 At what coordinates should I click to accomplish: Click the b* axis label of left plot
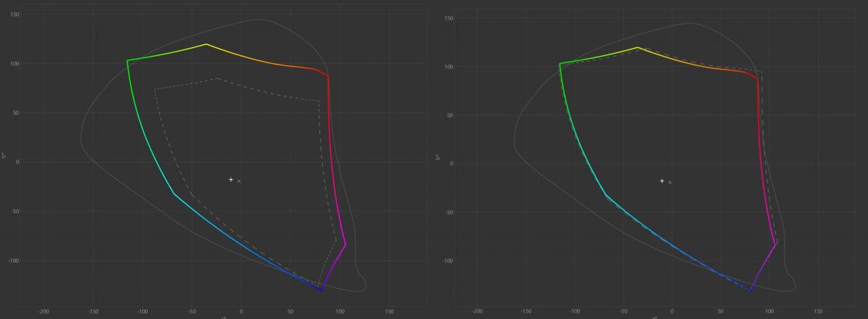coord(3,155)
